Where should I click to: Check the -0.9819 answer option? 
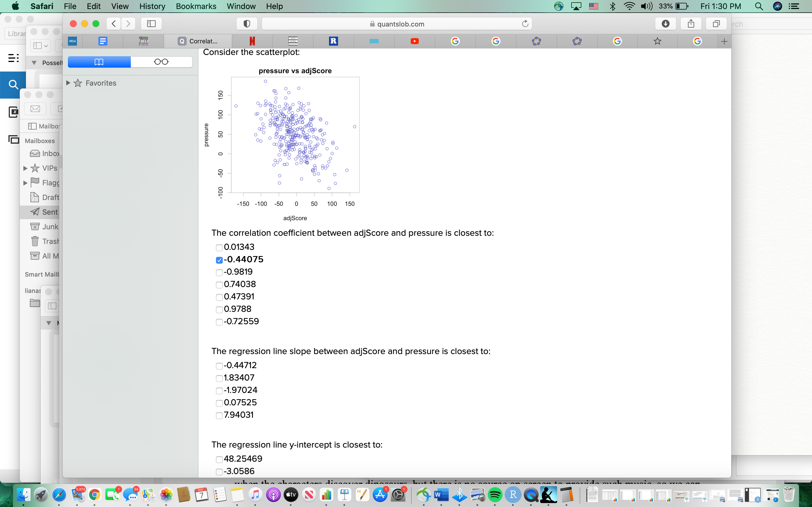219,272
